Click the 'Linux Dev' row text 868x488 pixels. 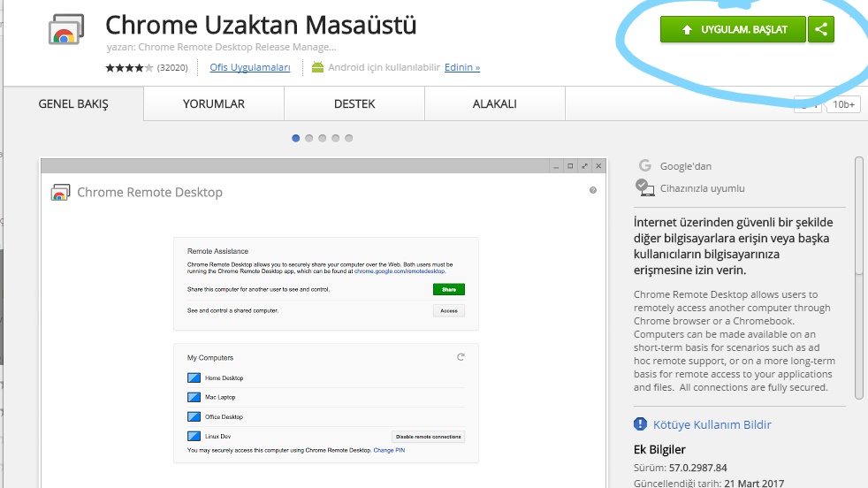(x=217, y=437)
